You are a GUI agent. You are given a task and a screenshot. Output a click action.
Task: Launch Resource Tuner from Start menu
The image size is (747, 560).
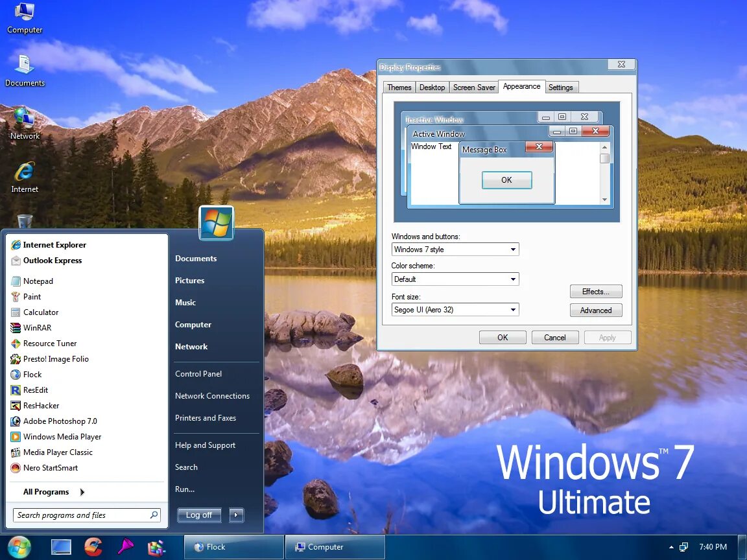[x=44, y=344]
